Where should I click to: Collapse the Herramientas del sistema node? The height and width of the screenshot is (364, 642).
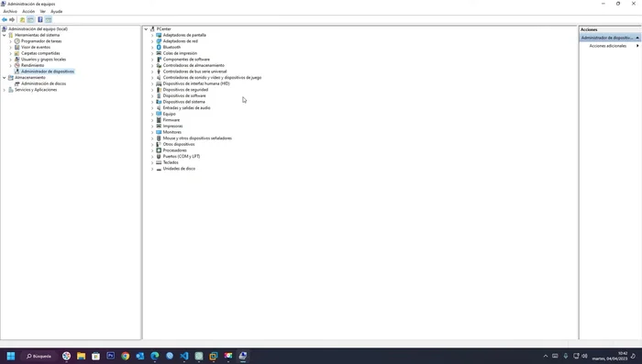tap(5, 35)
